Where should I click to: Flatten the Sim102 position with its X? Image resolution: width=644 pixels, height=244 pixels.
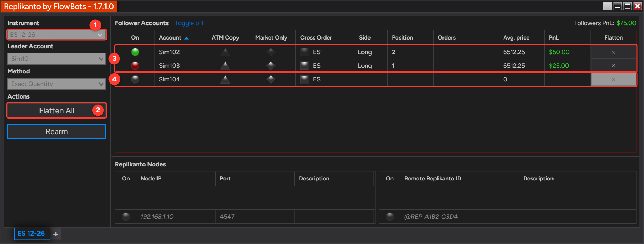(613, 52)
